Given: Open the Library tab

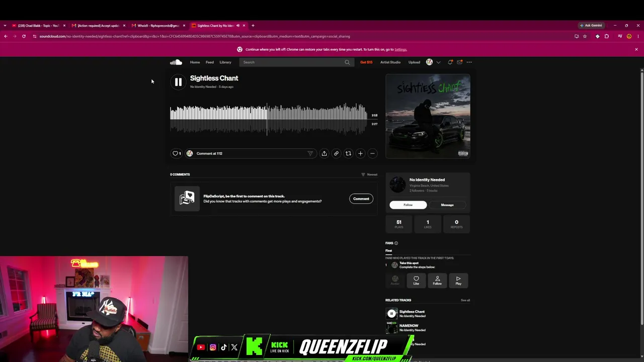Looking at the screenshot, I should click(x=225, y=62).
